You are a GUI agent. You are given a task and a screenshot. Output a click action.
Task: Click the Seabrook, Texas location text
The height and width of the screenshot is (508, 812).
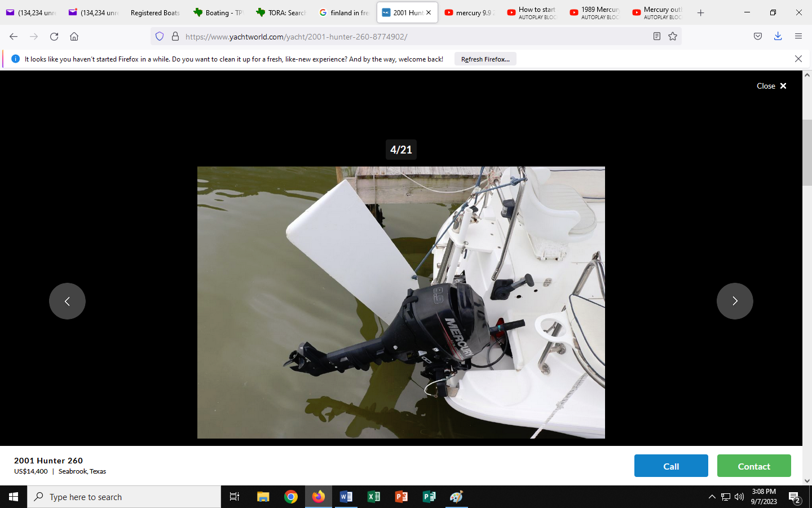[82, 471]
